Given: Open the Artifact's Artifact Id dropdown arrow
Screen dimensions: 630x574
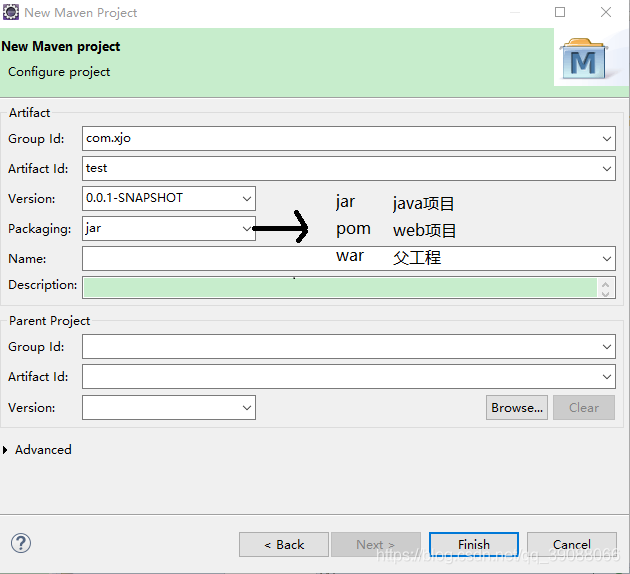Looking at the screenshot, I should pos(607,169).
